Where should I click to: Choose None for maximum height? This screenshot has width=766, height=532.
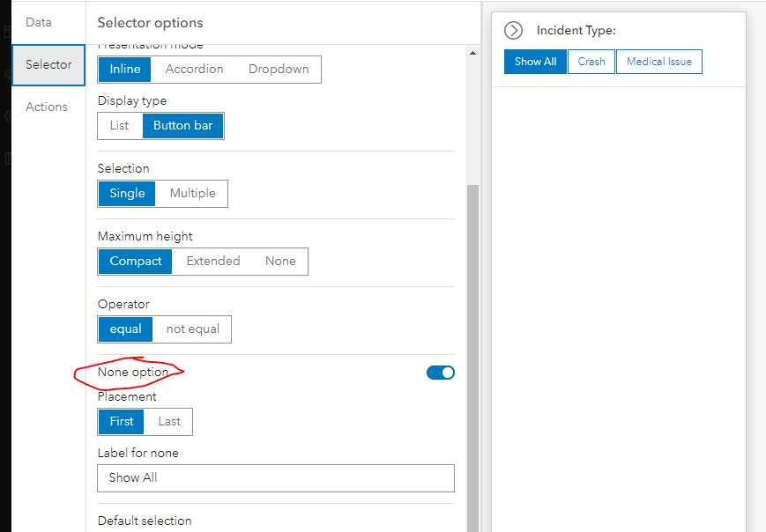(x=280, y=261)
